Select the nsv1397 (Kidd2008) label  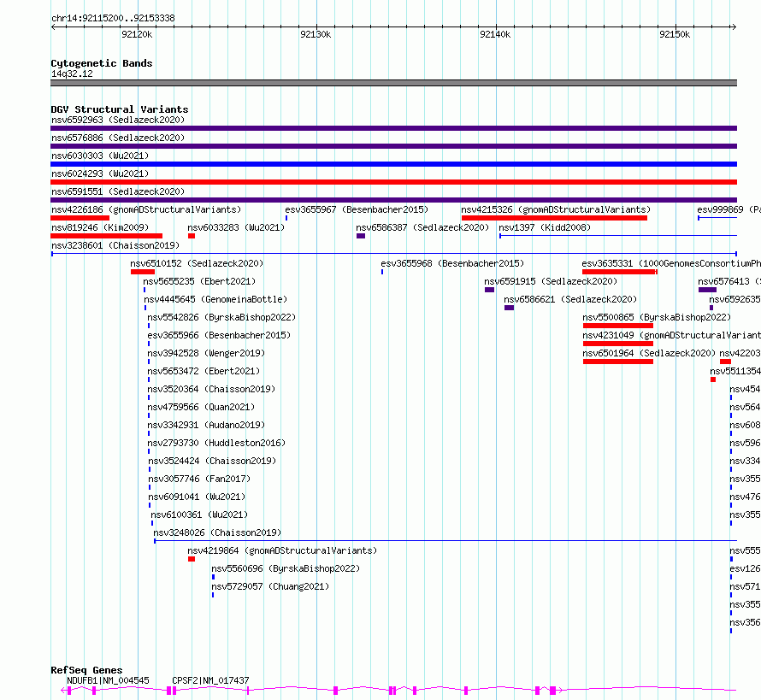click(x=545, y=227)
